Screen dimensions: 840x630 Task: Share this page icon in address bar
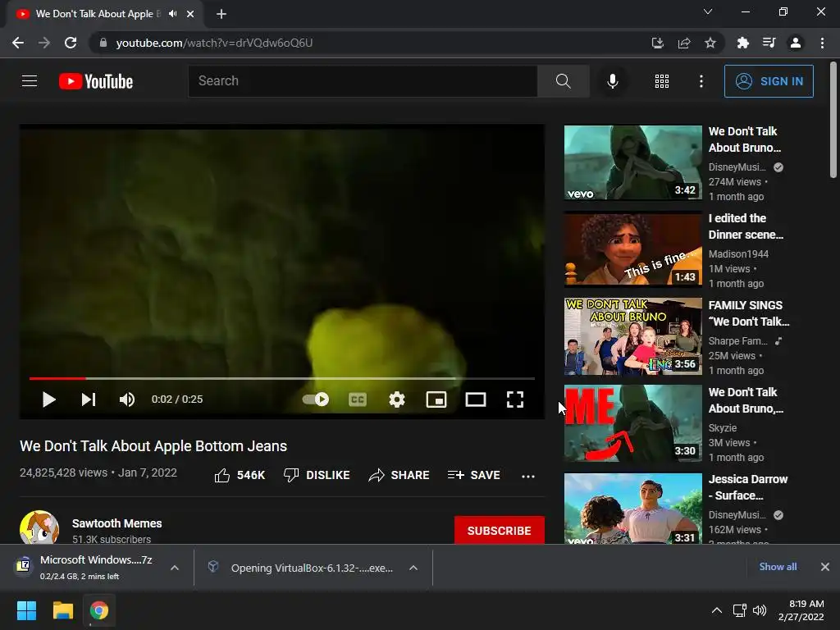[683, 43]
